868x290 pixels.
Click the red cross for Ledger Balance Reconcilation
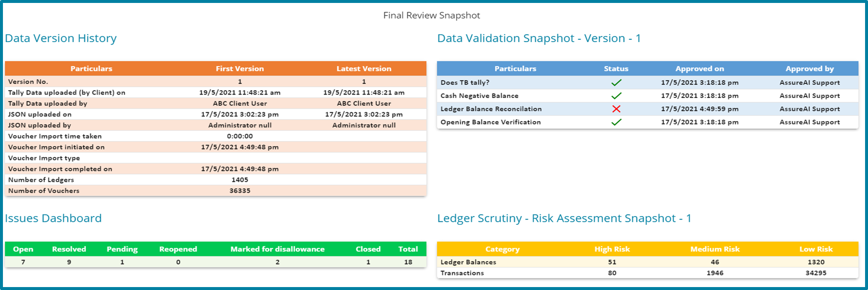tap(616, 109)
